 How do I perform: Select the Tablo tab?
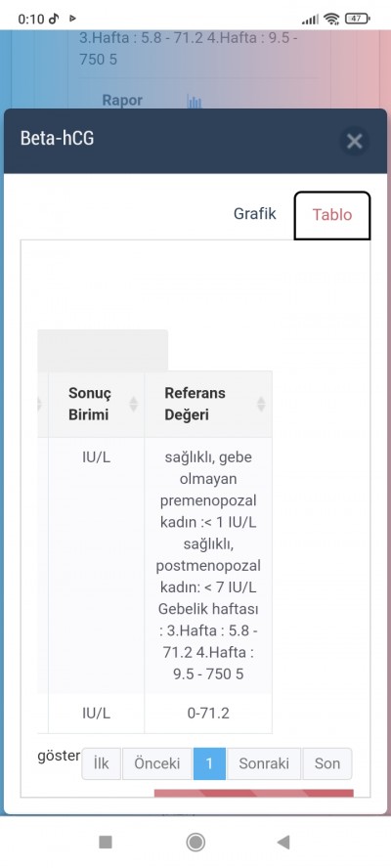point(331,215)
